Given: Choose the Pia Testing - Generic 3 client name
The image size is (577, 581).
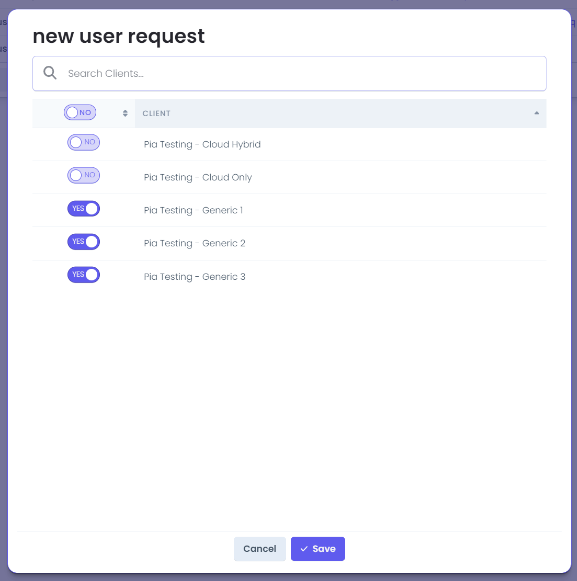Looking at the screenshot, I should coord(195,277).
